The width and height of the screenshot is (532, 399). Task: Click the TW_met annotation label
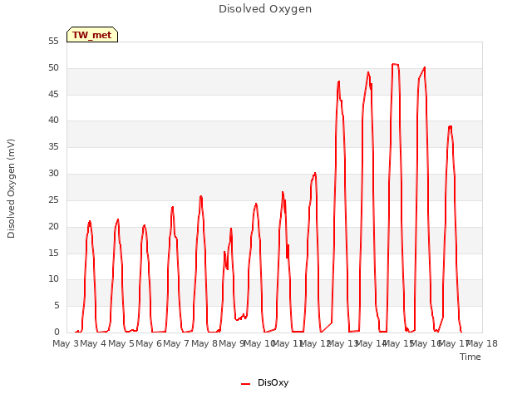[92, 35]
